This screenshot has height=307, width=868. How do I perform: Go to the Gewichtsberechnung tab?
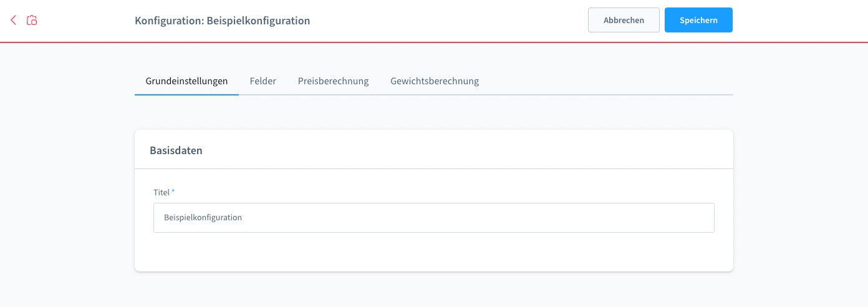tap(435, 81)
